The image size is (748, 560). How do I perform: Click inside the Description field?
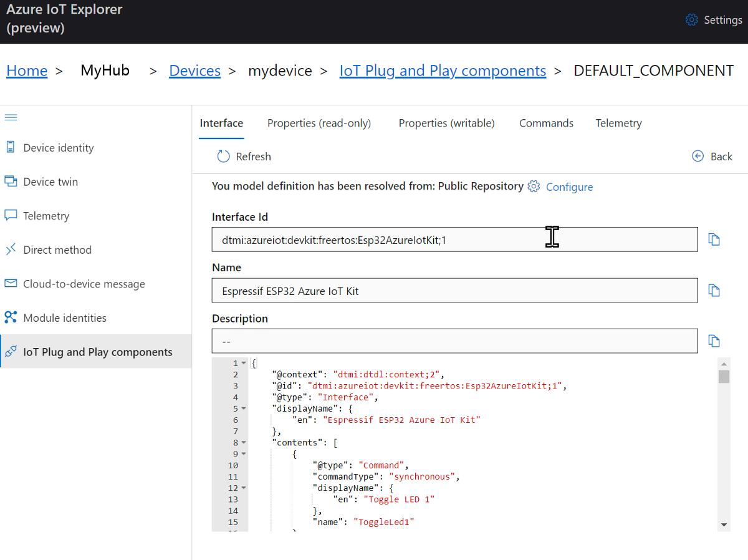[454, 340]
